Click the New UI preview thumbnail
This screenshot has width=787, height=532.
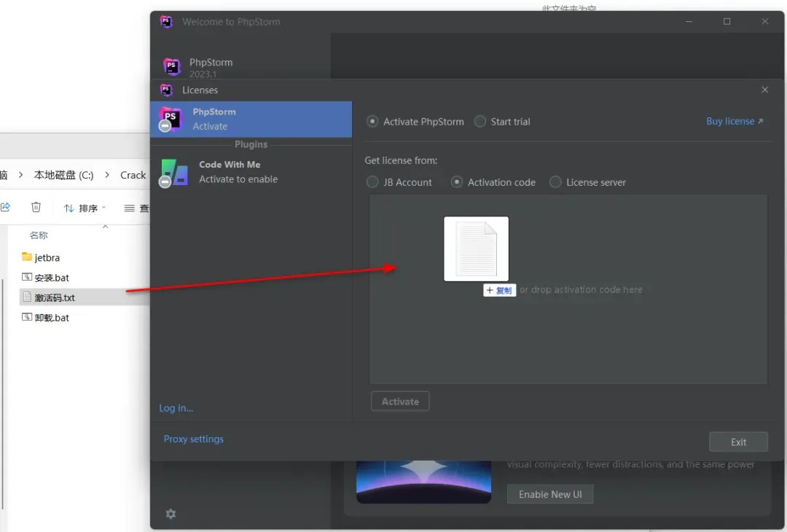tap(423, 482)
